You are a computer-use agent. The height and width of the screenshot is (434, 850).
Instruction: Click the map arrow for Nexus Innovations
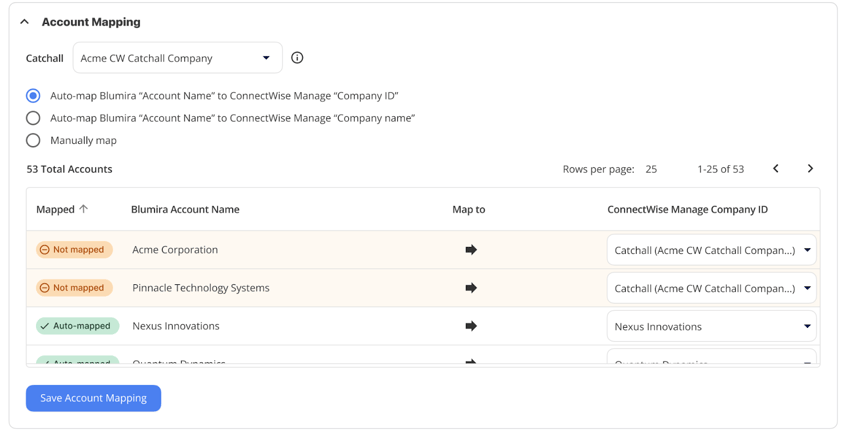click(471, 326)
